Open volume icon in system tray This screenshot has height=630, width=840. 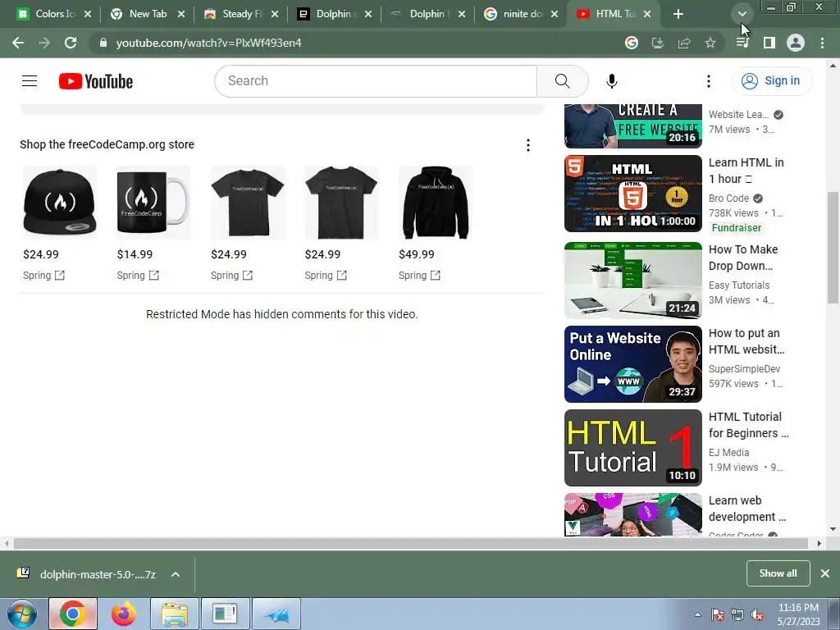coord(757,615)
